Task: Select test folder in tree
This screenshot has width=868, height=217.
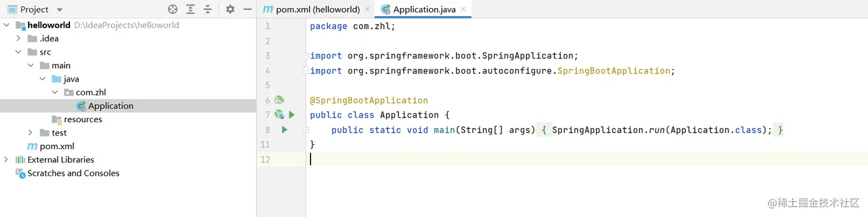Action: click(59, 133)
